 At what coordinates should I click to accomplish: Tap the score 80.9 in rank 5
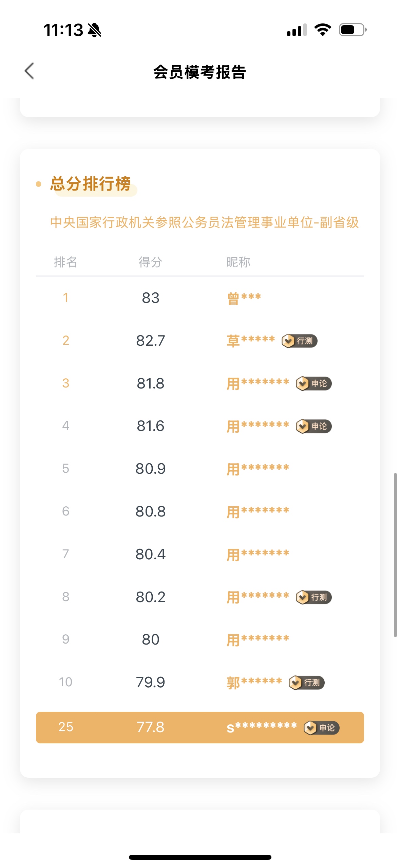click(150, 469)
